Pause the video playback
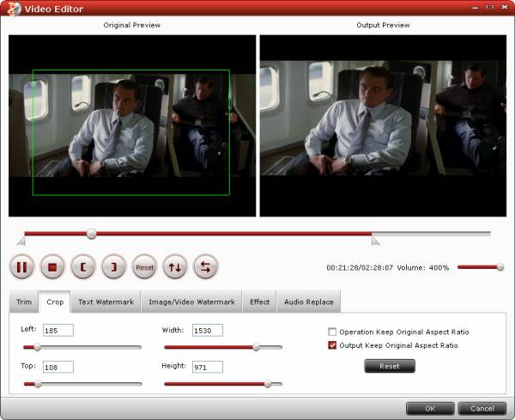Viewport: 515px width, 420px height. click(21, 267)
